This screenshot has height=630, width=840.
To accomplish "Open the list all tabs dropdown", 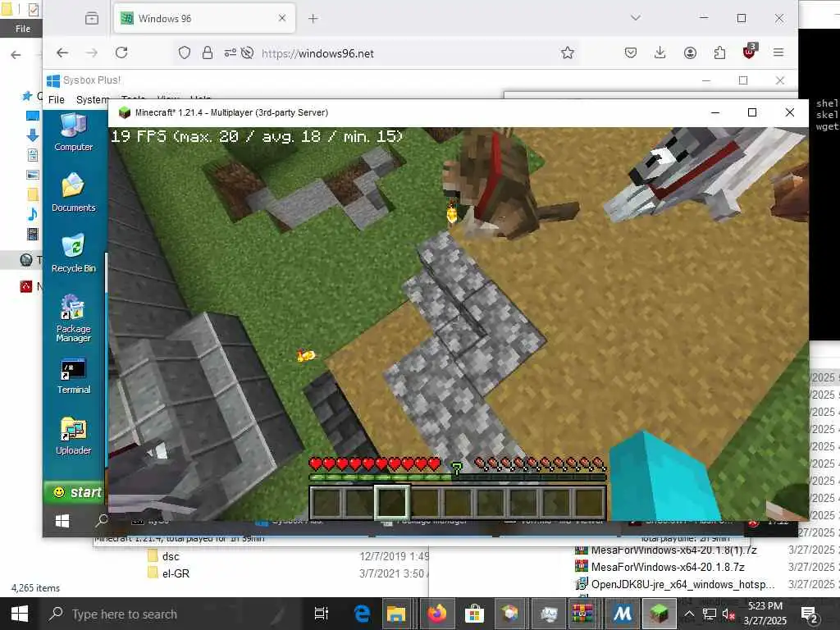I will coord(636,18).
